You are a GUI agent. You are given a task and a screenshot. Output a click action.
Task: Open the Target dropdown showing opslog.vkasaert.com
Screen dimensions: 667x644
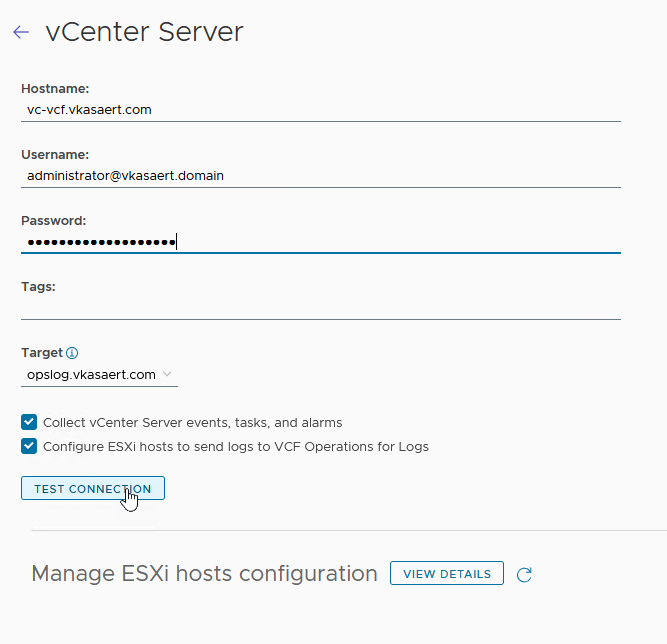point(98,374)
